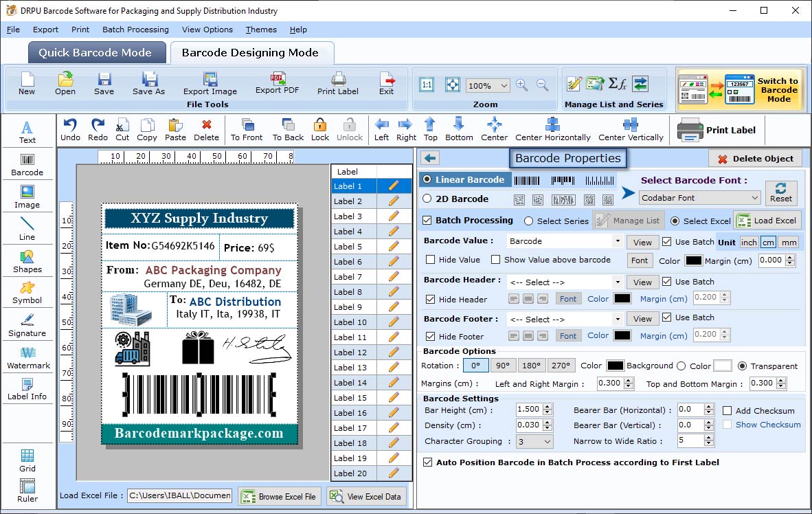Open the Shapes tool
This screenshot has width=812, height=514.
(27, 262)
